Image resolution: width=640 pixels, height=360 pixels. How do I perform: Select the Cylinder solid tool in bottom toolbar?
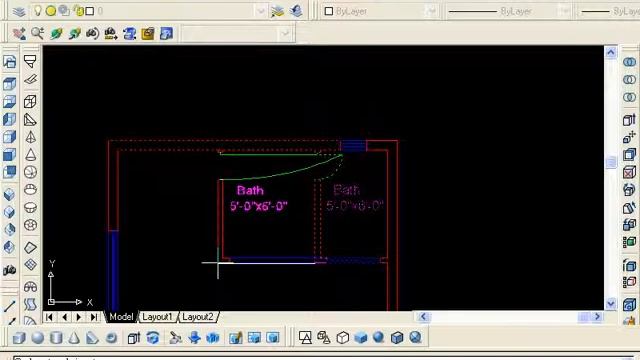tap(56, 338)
